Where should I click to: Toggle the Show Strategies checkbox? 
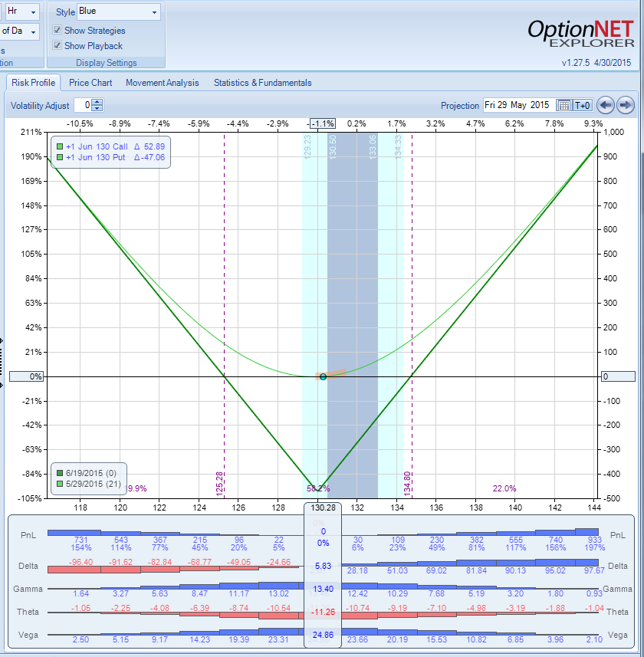click(58, 30)
